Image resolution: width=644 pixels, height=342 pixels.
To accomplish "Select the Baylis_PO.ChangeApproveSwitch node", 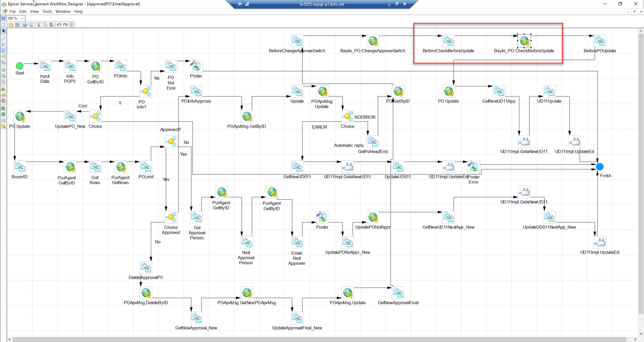I will 373,41.
